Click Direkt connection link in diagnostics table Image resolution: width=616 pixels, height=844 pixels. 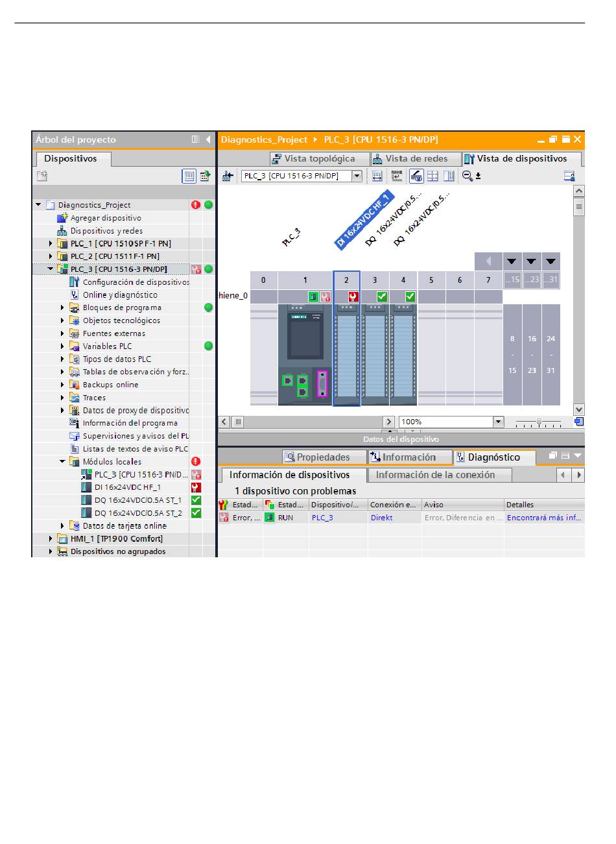381,518
